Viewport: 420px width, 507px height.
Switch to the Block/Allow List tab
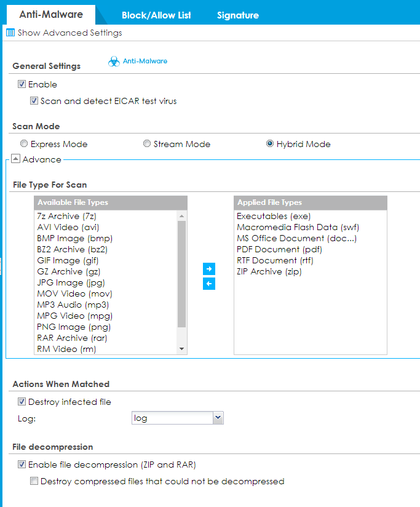tap(156, 15)
